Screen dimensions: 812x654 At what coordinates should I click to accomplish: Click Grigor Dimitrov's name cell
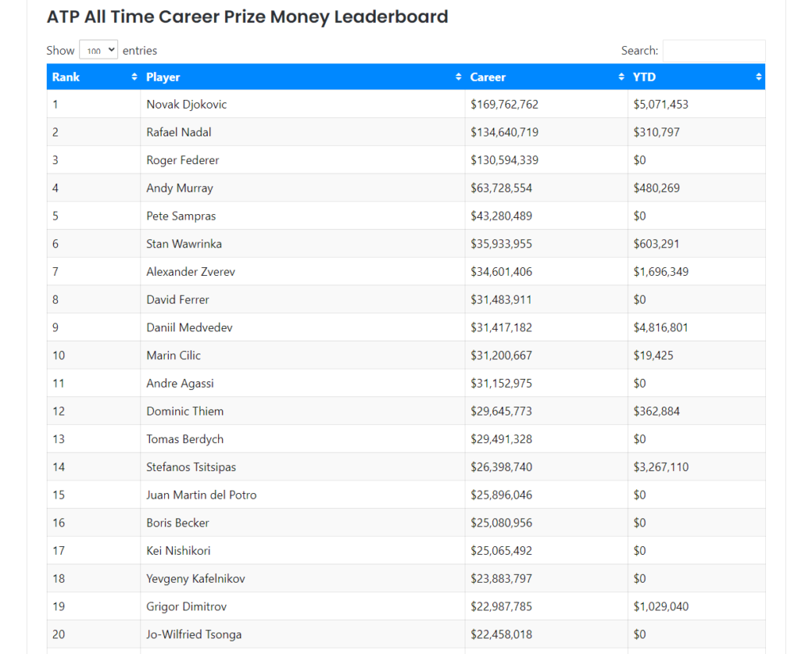click(x=186, y=606)
